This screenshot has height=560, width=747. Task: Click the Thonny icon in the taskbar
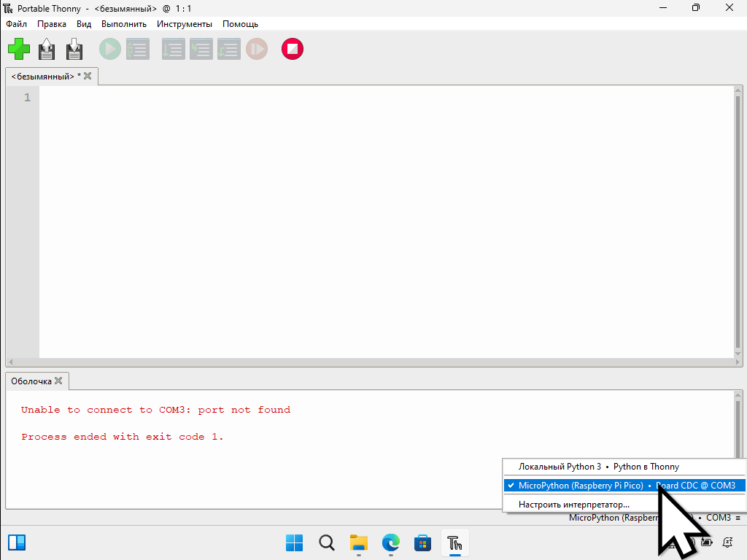click(x=455, y=542)
